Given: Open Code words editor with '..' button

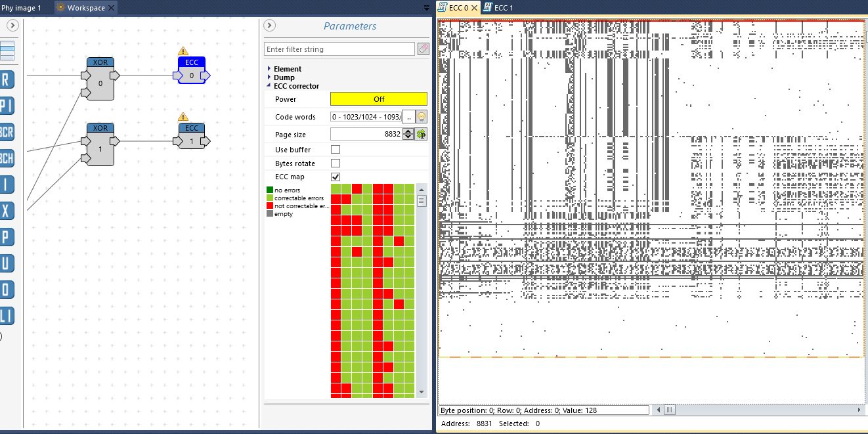Looking at the screenshot, I should (408, 117).
